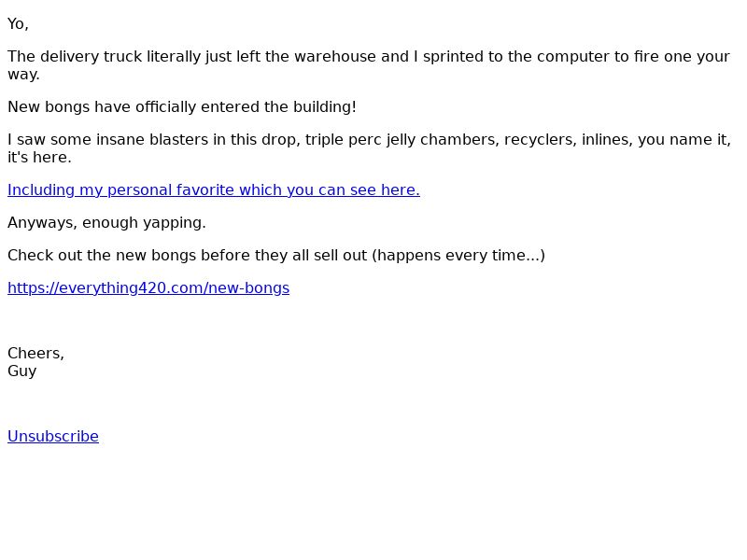
Task: Click the signature name "Guy"
Action: [x=22, y=371]
